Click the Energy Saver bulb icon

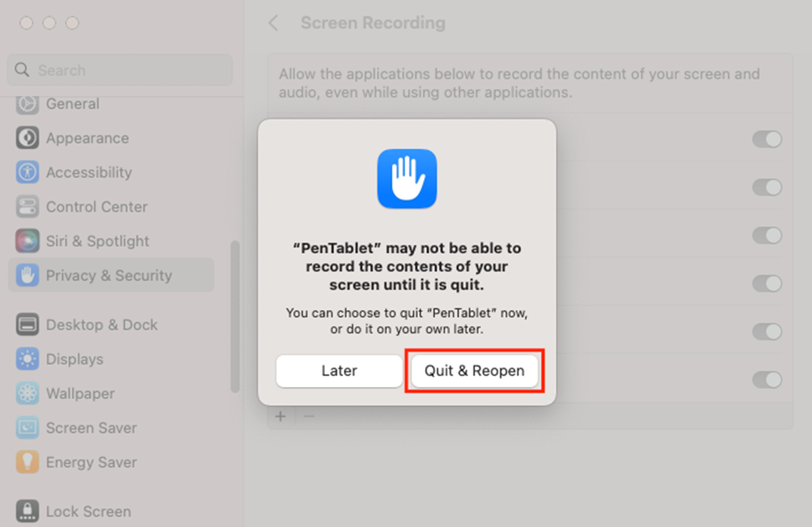click(28, 462)
